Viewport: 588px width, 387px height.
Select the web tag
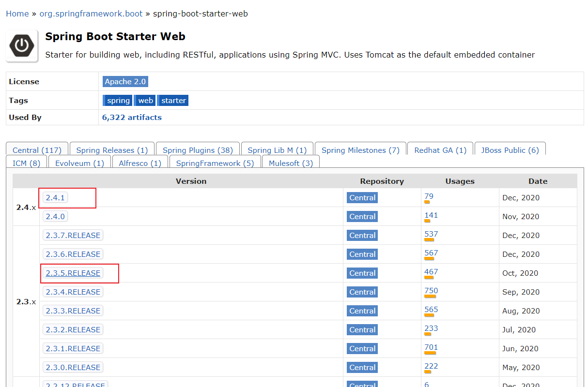145,101
